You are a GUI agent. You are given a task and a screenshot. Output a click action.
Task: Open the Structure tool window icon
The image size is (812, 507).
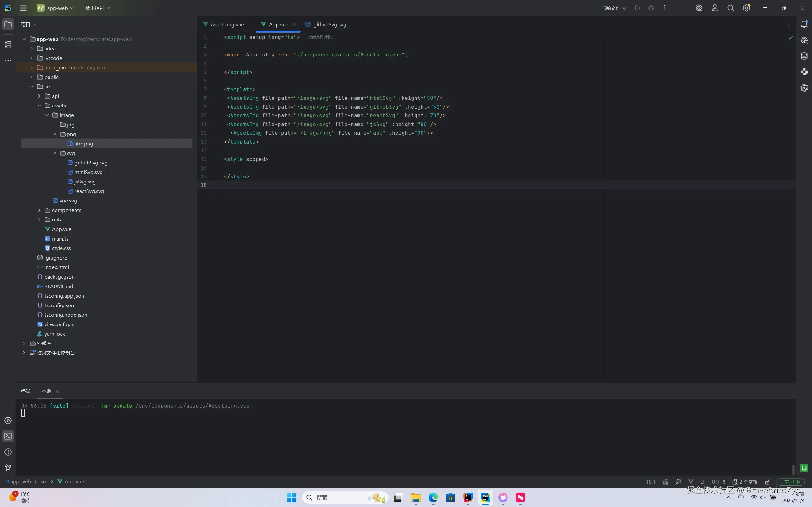click(x=8, y=44)
